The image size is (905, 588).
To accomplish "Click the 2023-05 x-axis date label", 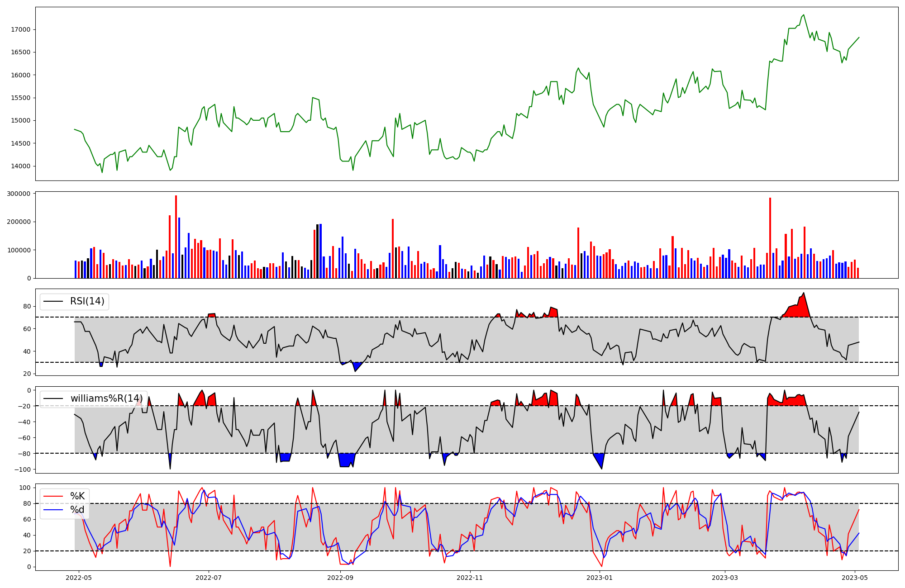I will point(854,578).
